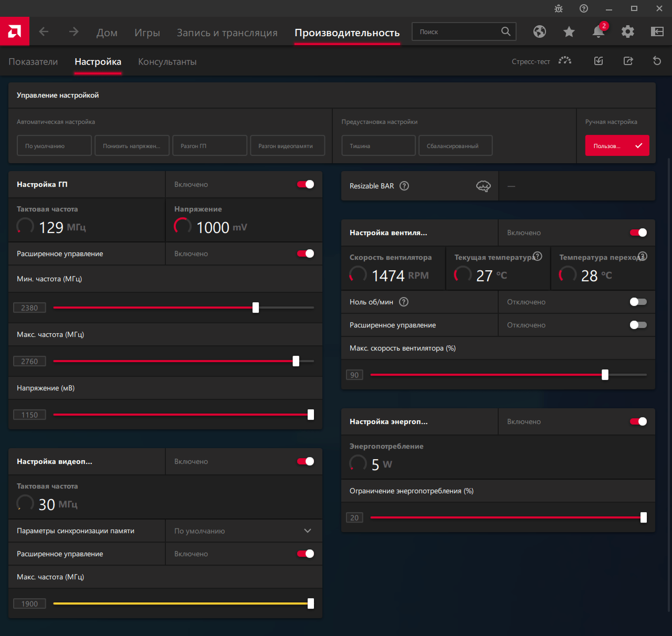Open the Игры menu tab
The height and width of the screenshot is (636, 672).
tap(147, 33)
